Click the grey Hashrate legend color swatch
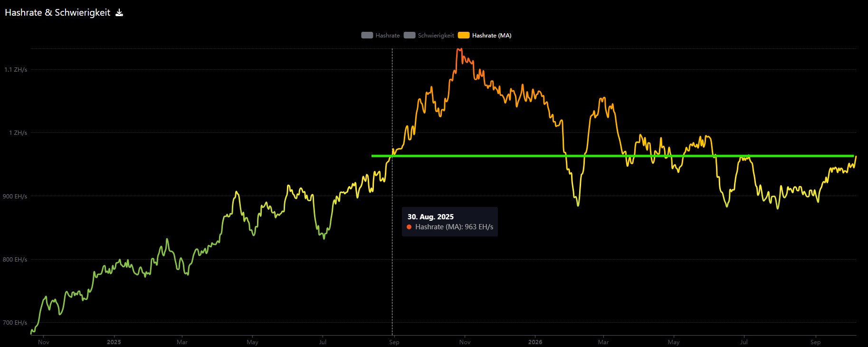 click(x=367, y=35)
